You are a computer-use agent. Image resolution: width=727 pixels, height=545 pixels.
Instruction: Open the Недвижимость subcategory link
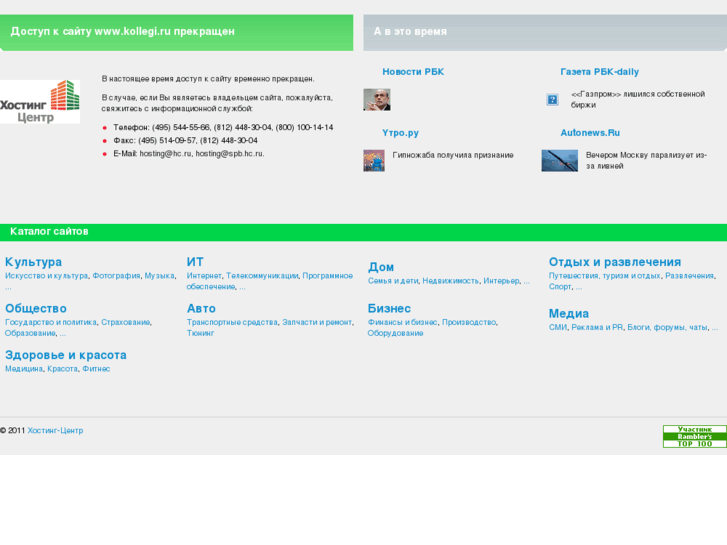(x=450, y=281)
